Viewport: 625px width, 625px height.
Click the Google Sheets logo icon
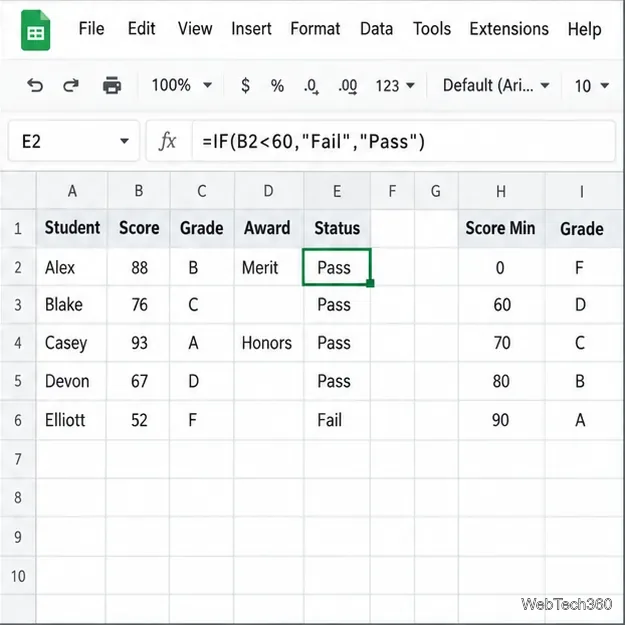pyautogui.click(x=35, y=30)
